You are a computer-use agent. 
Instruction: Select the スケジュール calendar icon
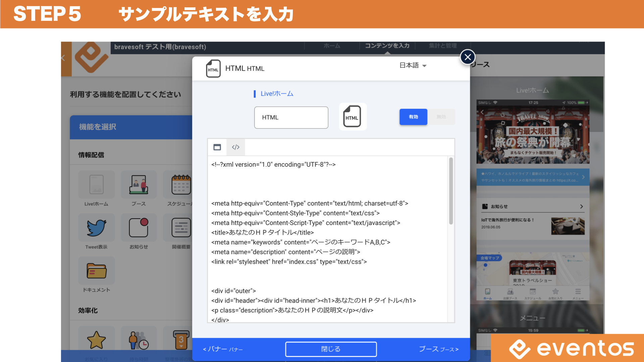point(181,184)
